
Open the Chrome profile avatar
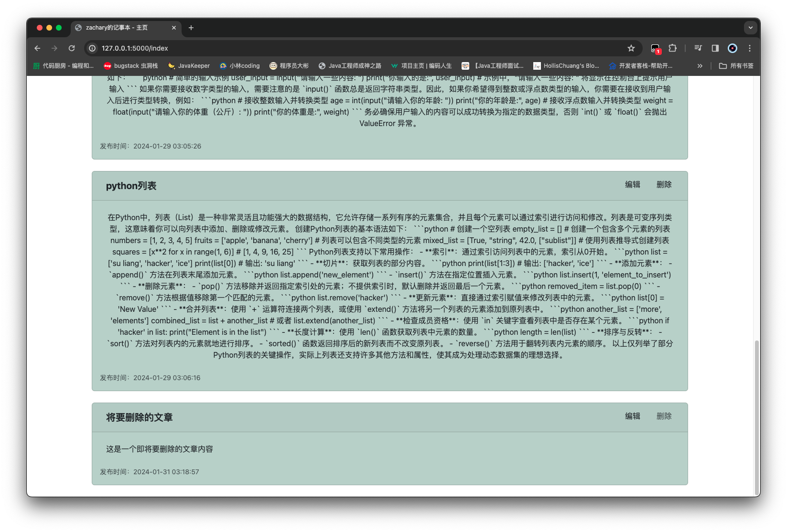pyautogui.click(x=733, y=48)
